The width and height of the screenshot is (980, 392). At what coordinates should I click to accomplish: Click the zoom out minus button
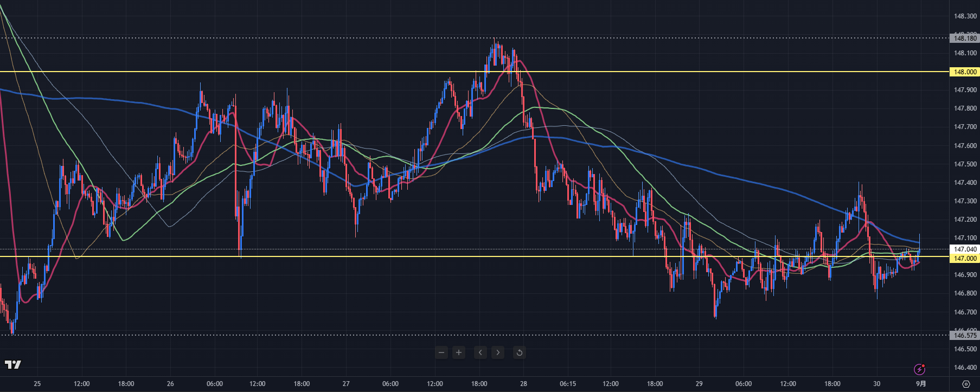(441, 353)
